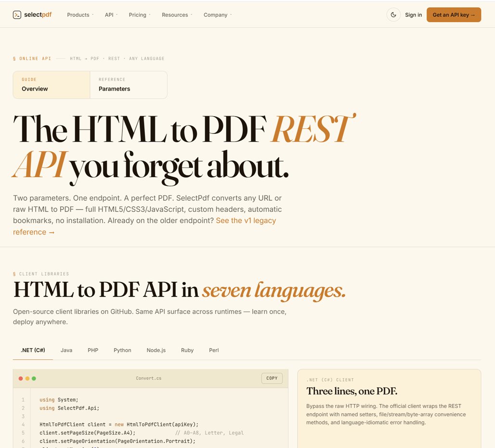Open the Resources dropdown
495x448 pixels.
pos(177,15)
